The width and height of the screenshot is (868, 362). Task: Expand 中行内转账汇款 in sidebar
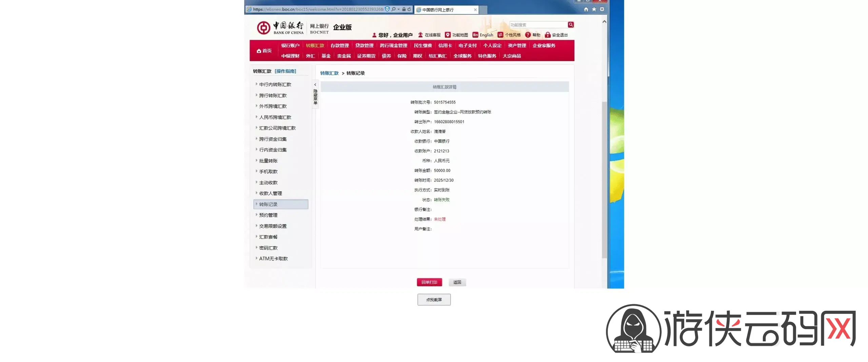pos(275,84)
